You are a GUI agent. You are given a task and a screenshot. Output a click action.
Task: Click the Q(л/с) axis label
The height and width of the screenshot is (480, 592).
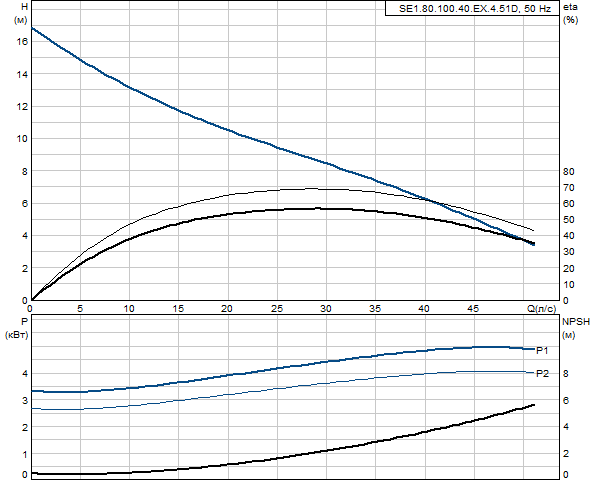pos(542,309)
